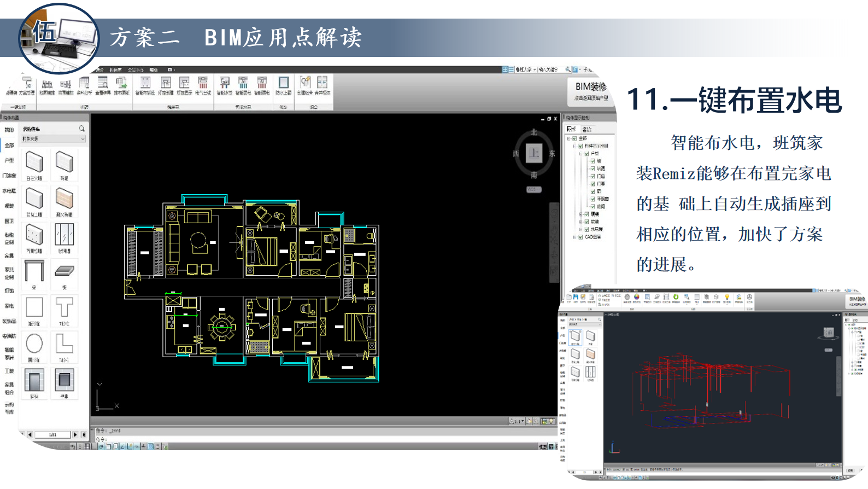
Task: Expand the 软装 tree node
Action: point(580,222)
